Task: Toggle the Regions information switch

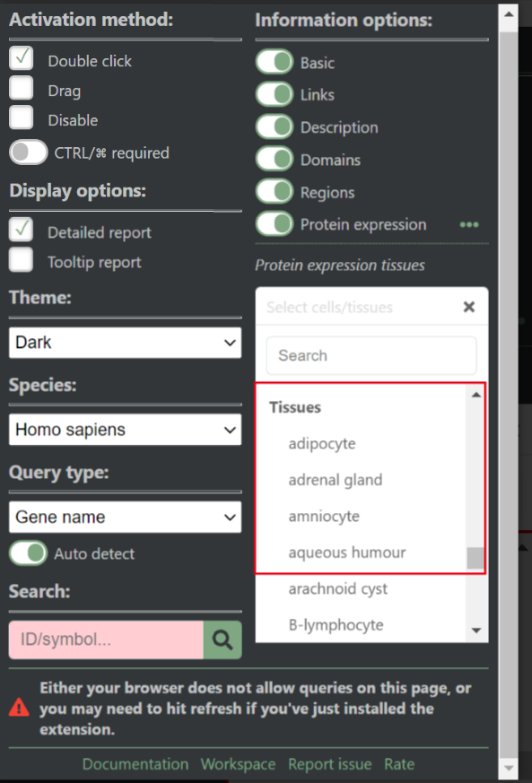Action: pyautogui.click(x=275, y=192)
